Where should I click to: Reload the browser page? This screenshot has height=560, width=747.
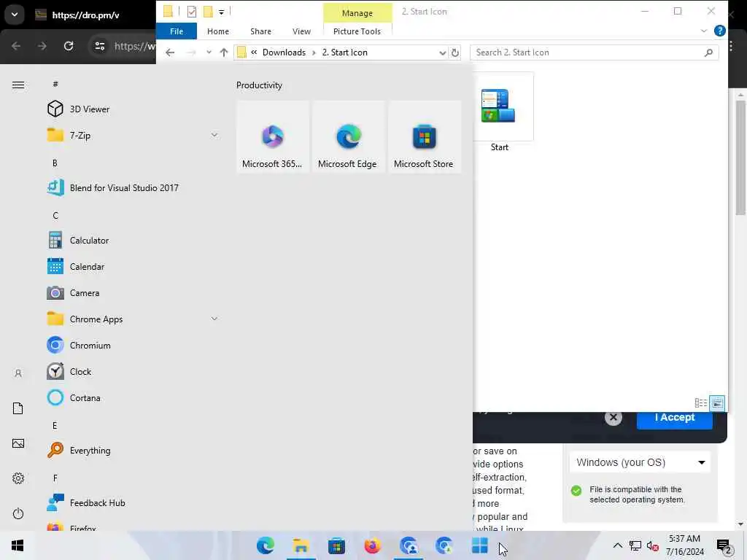(x=69, y=46)
